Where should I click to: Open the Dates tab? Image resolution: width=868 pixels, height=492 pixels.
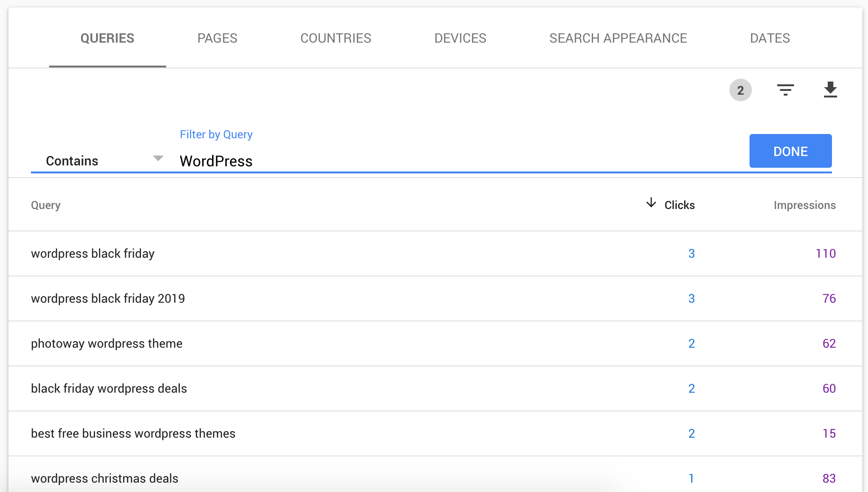pyautogui.click(x=770, y=38)
